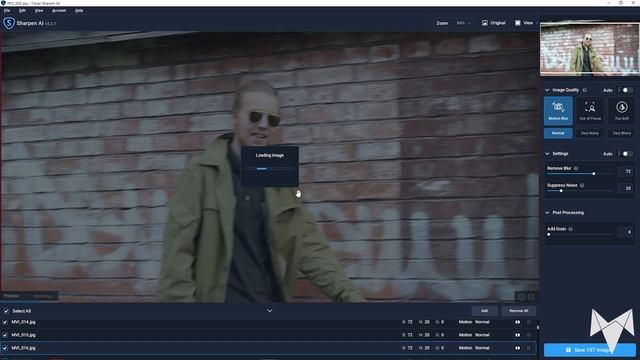The height and width of the screenshot is (360, 640).
Task: Toggle eye preview icon for MVI_016.jpg
Action: tap(518, 348)
